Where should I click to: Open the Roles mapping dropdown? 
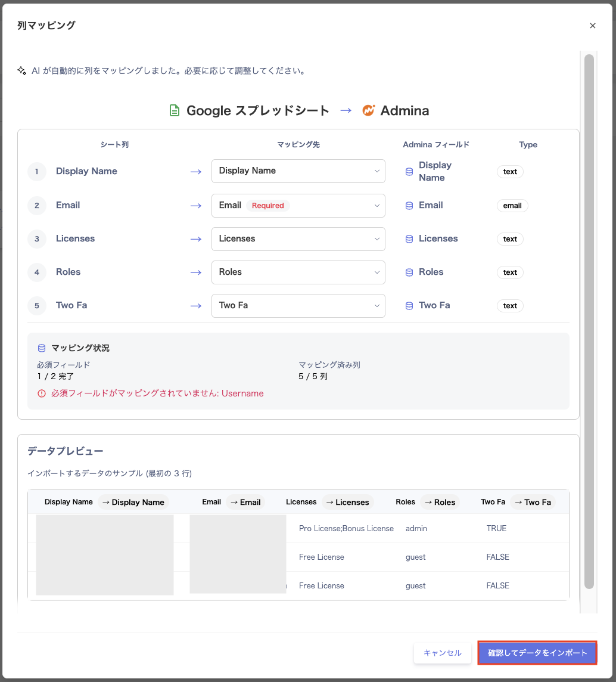pyautogui.click(x=298, y=272)
